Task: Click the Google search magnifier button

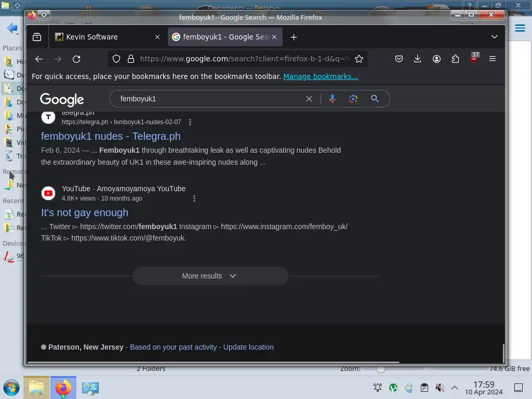Action: [375, 99]
